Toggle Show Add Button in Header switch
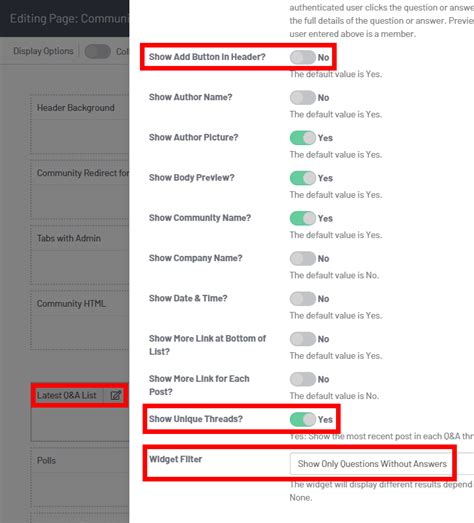Image resolution: width=474 pixels, height=523 pixels. tap(303, 57)
